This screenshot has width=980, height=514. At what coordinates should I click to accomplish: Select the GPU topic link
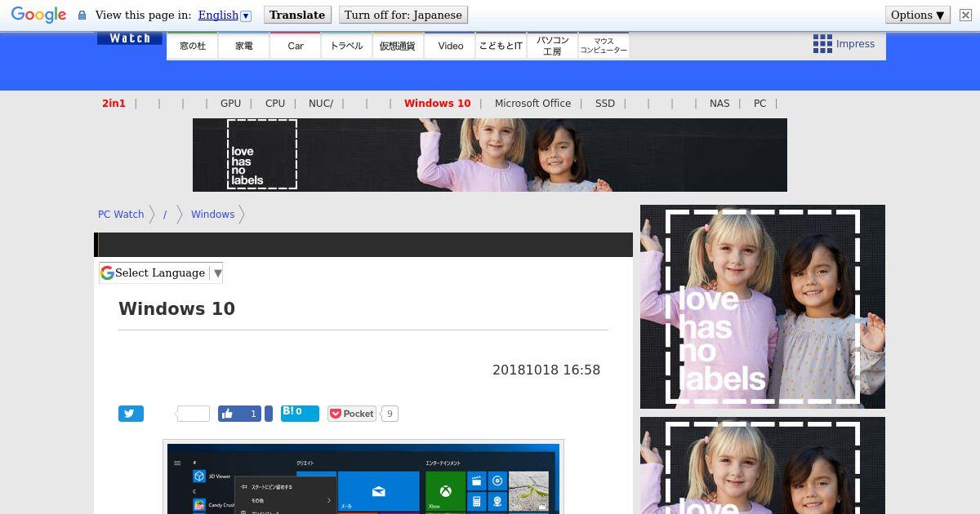point(230,104)
